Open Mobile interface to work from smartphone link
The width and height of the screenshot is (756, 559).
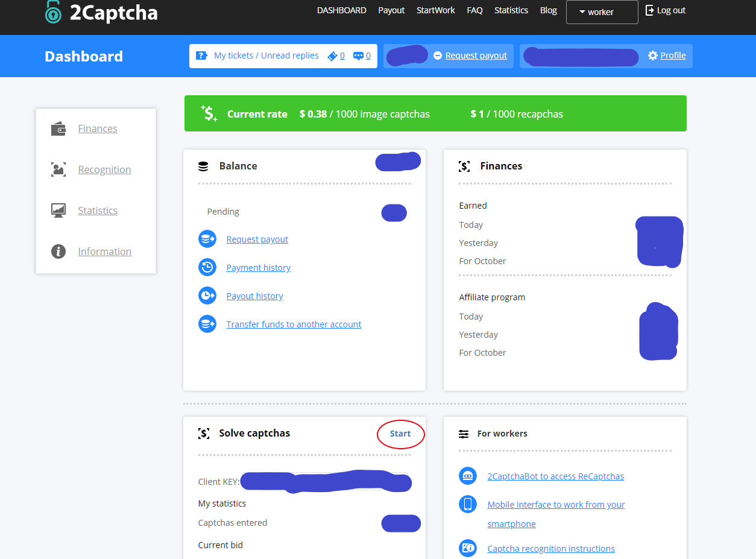click(x=556, y=514)
